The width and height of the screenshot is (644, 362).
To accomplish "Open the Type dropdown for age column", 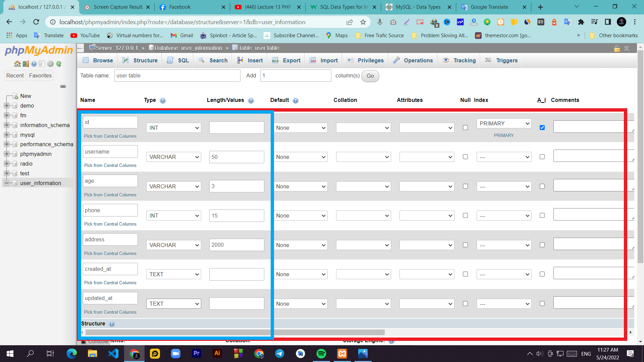I will pyautogui.click(x=173, y=186).
